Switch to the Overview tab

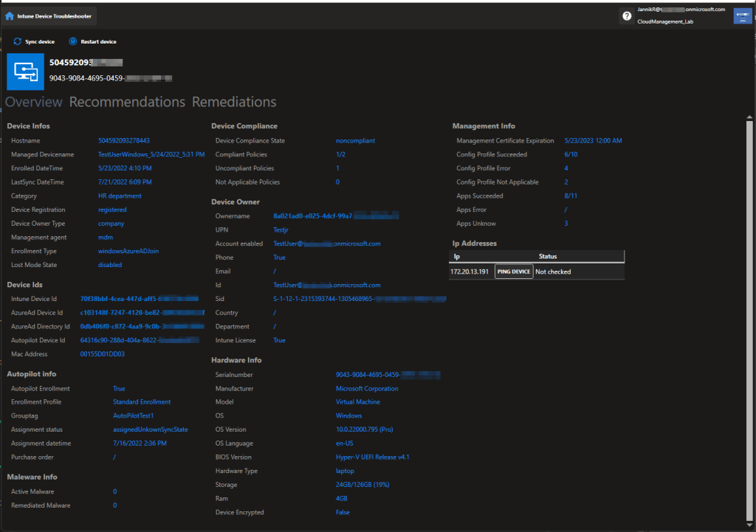pyautogui.click(x=34, y=103)
